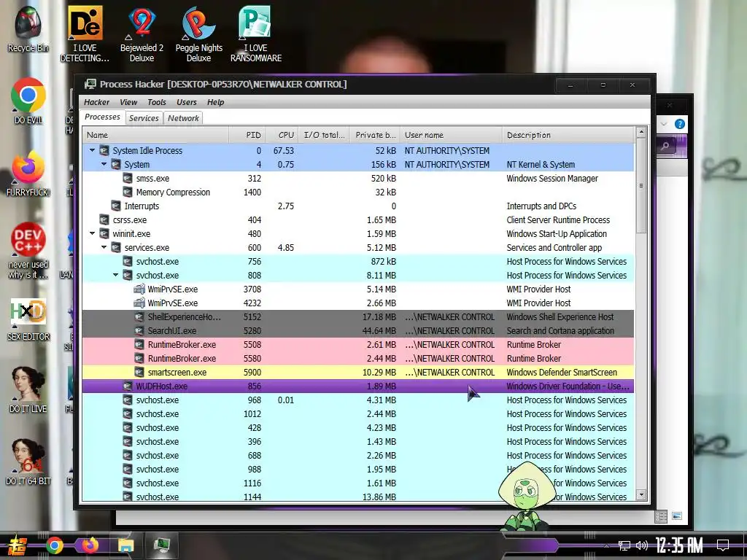Open the notification center icon
The height and width of the screenshot is (560, 747).
(x=723, y=545)
